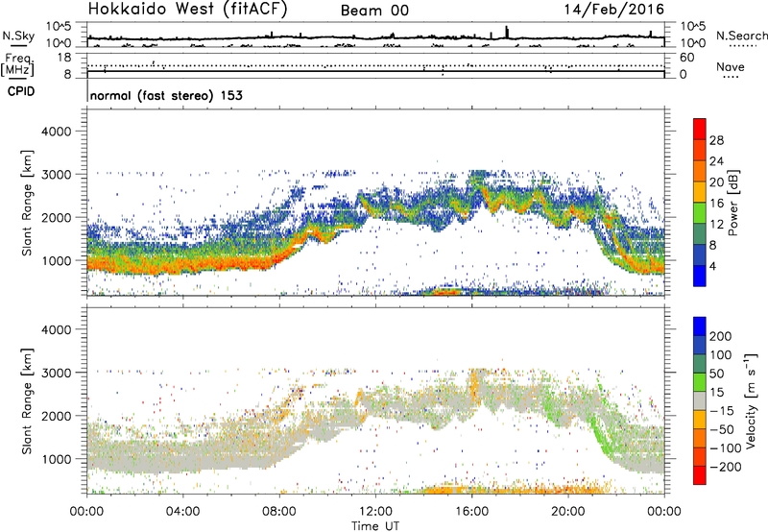Click the "-200" tick on the velocity colorbar
Screen dimensions: 768x532
pyautogui.click(x=726, y=467)
